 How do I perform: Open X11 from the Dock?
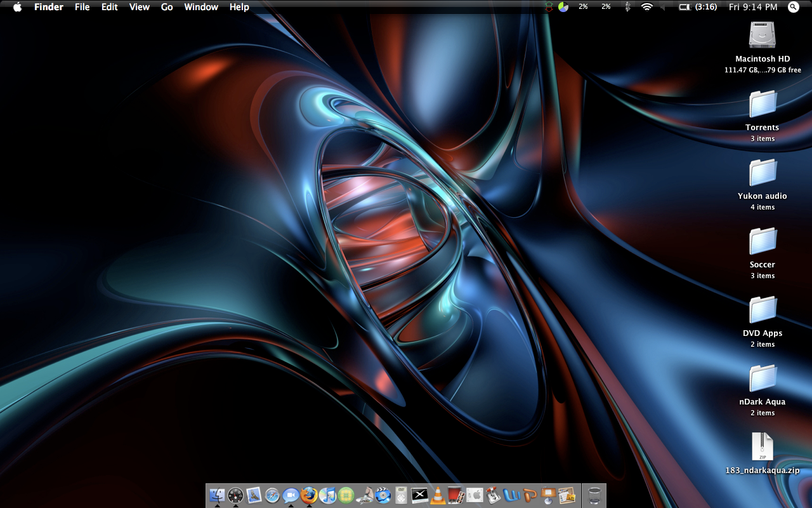(419, 495)
